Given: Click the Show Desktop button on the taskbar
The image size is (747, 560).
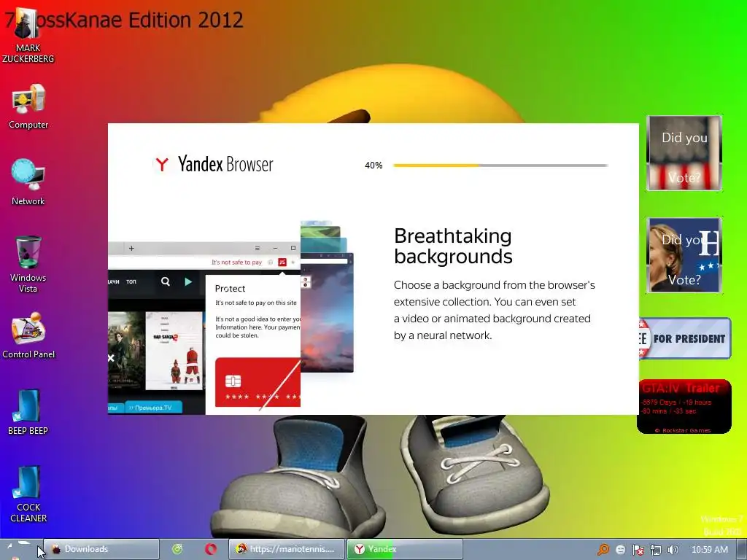Looking at the screenshot, I should point(742,550).
